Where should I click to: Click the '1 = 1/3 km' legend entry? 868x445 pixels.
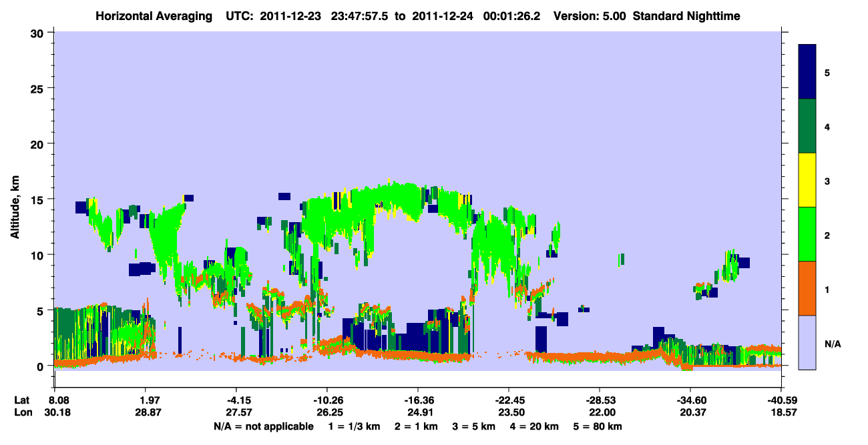pyautogui.click(x=355, y=427)
